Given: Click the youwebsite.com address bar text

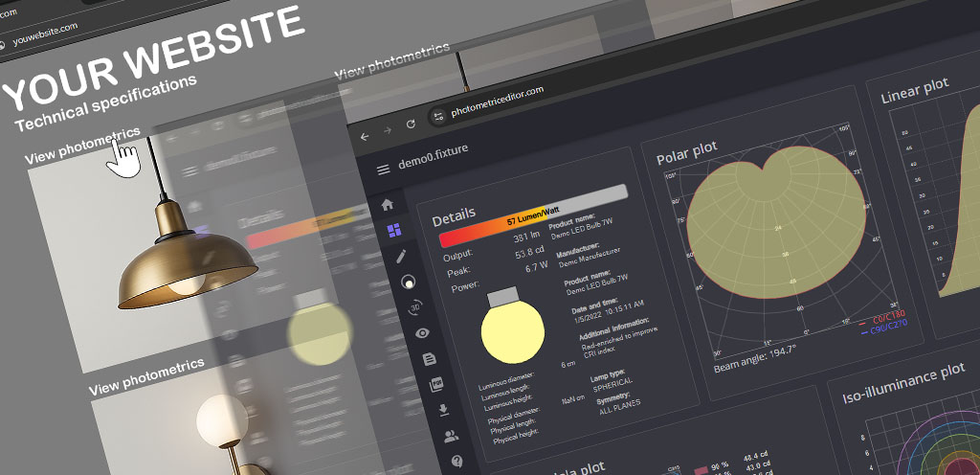Looking at the screenshot, I should coord(45,35).
